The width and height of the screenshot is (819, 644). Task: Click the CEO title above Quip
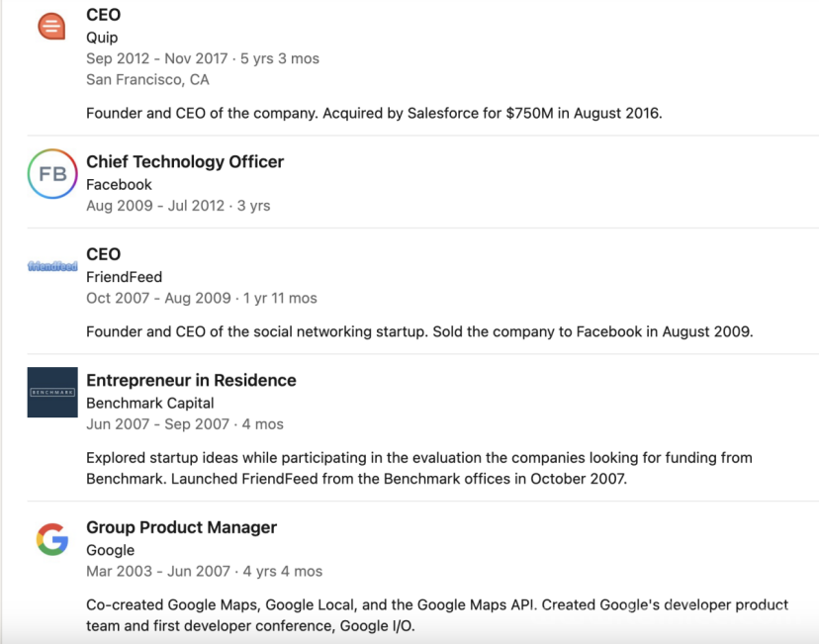(x=104, y=15)
